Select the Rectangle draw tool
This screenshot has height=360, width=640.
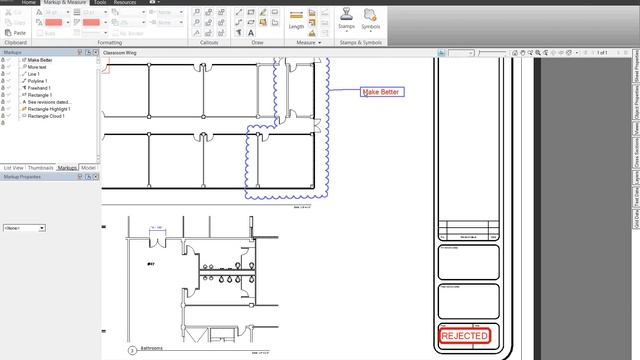pyautogui.click(x=251, y=12)
